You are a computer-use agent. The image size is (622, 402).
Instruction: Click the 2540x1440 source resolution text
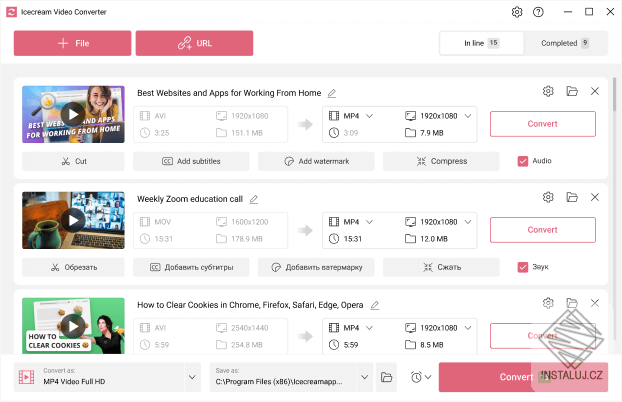point(250,328)
